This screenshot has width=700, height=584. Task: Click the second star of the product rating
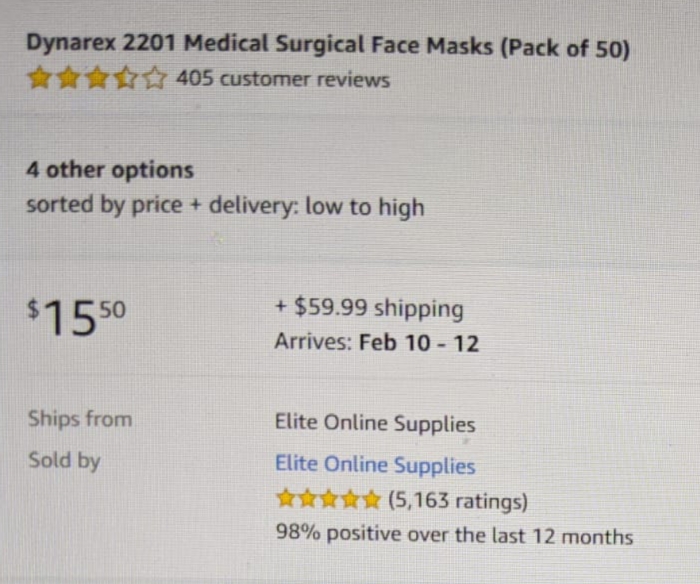67,78
